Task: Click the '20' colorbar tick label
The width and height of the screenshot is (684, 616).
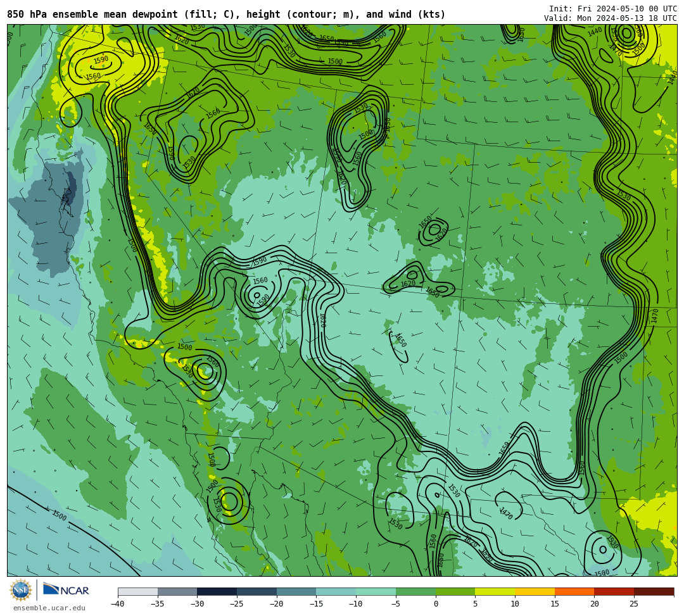Action: 594,604
